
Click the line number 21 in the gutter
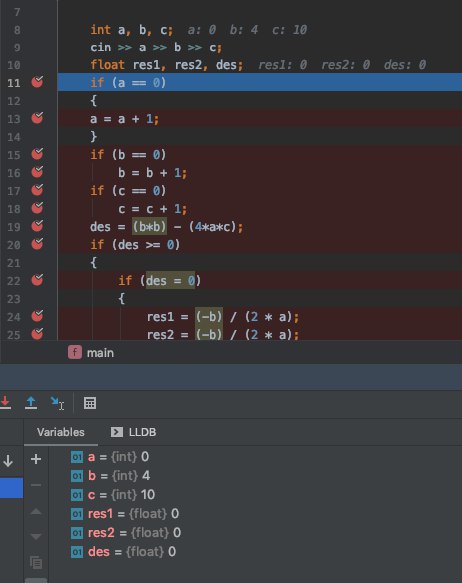click(14, 263)
